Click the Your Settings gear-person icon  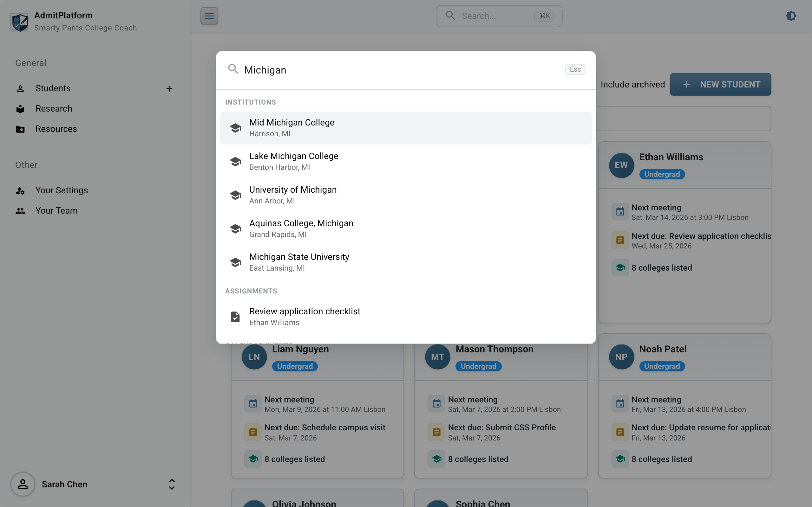click(20, 190)
